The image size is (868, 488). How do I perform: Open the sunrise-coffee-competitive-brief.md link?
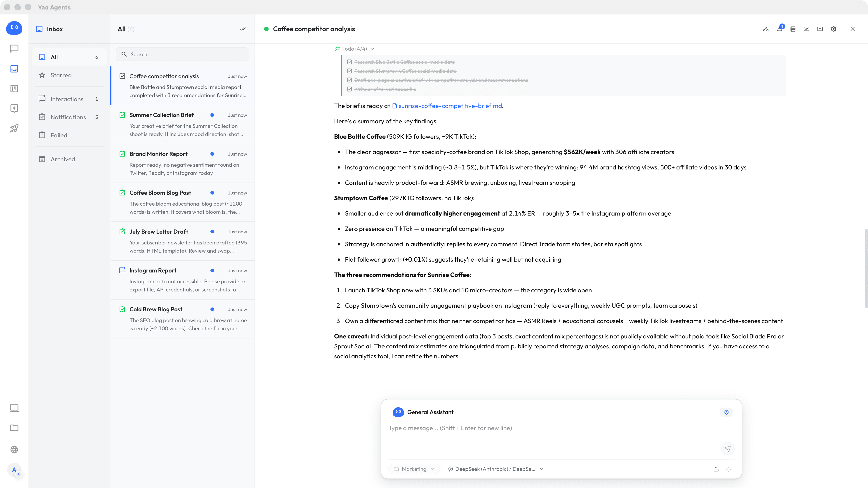pyautogui.click(x=447, y=106)
